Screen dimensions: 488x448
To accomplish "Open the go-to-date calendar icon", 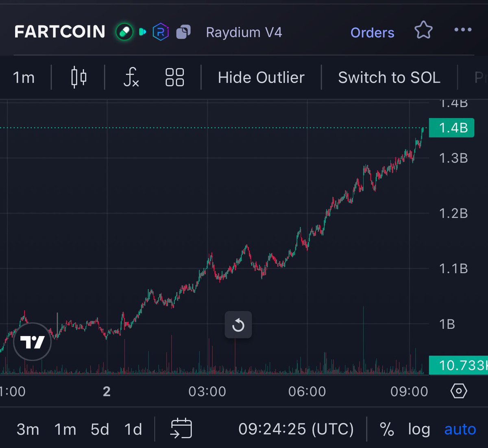I will [x=180, y=429].
